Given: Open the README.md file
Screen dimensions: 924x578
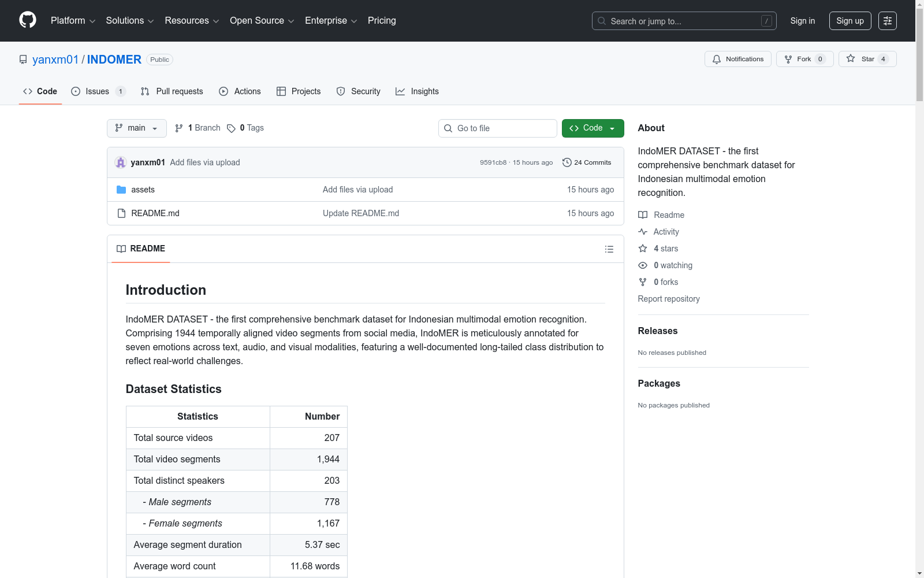Looking at the screenshot, I should (x=155, y=213).
